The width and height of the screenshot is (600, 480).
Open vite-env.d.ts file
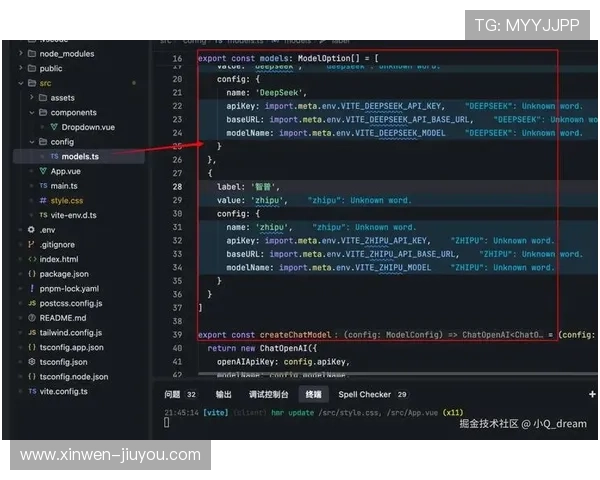pyautogui.click(x=73, y=215)
